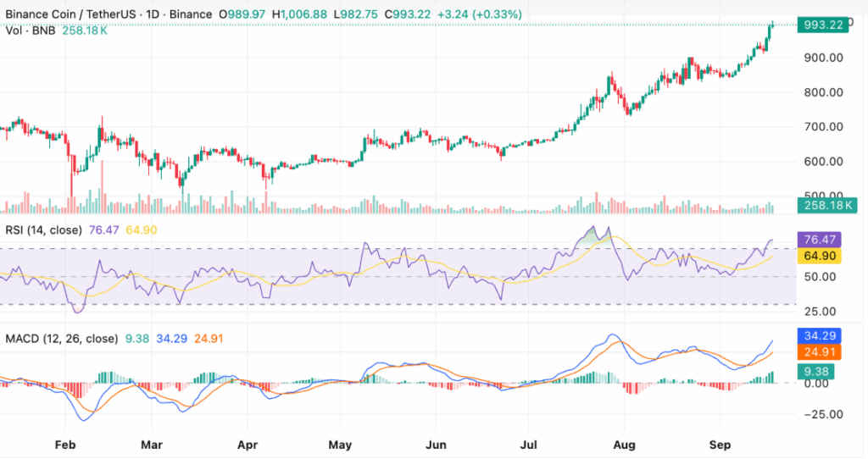Image resolution: width=868 pixels, height=459 pixels.
Task: Click the +3.24 (+0.33%) change text
Action: [x=480, y=14]
